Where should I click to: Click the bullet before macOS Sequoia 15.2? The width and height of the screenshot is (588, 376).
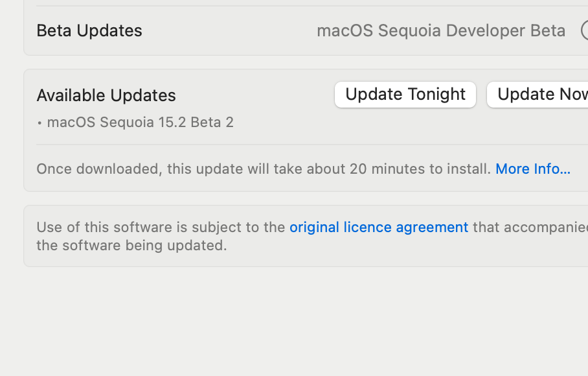(x=40, y=123)
